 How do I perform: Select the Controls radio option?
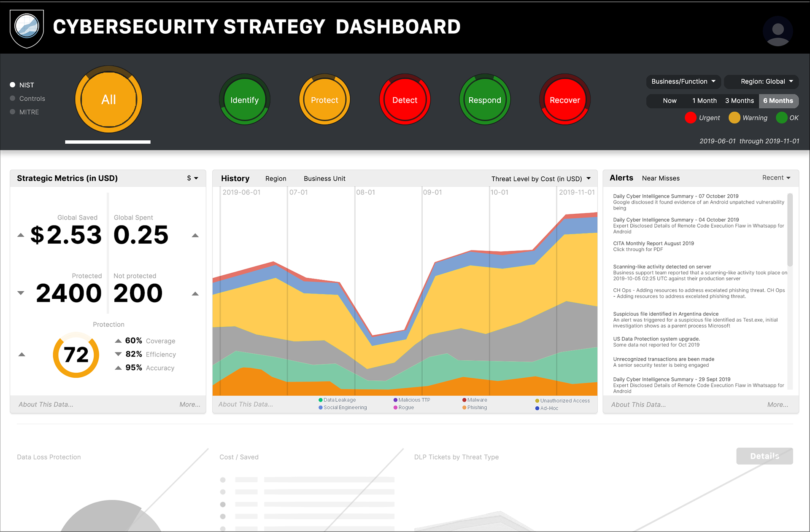[x=13, y=98]
